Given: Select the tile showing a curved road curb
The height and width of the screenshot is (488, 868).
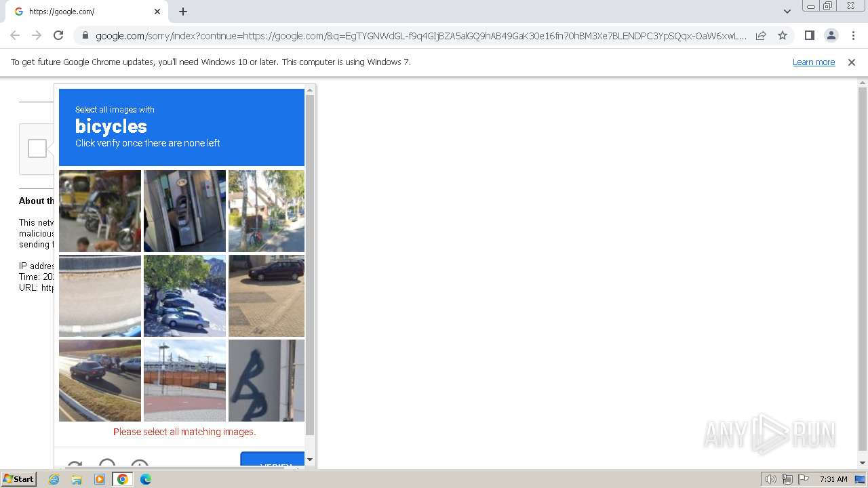Looking at the screenshot, I should tap(100, 296).
